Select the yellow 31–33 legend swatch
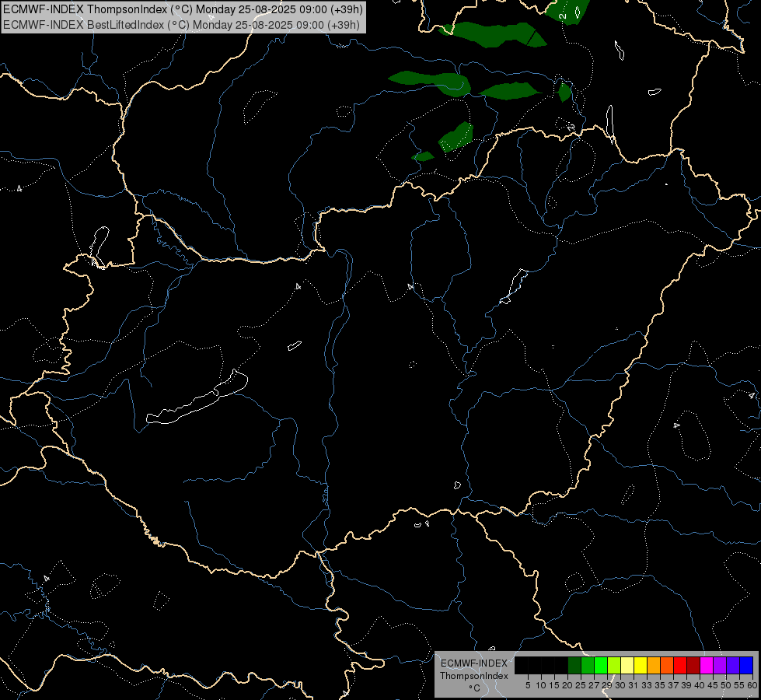761x700 pixels. 641,665
